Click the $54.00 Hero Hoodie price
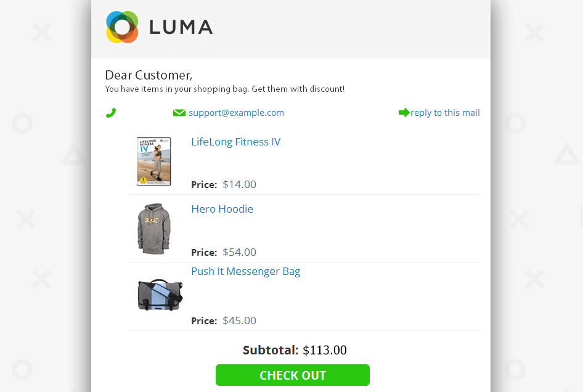Viewport: 583px width, 392px height. coord(240,252)
